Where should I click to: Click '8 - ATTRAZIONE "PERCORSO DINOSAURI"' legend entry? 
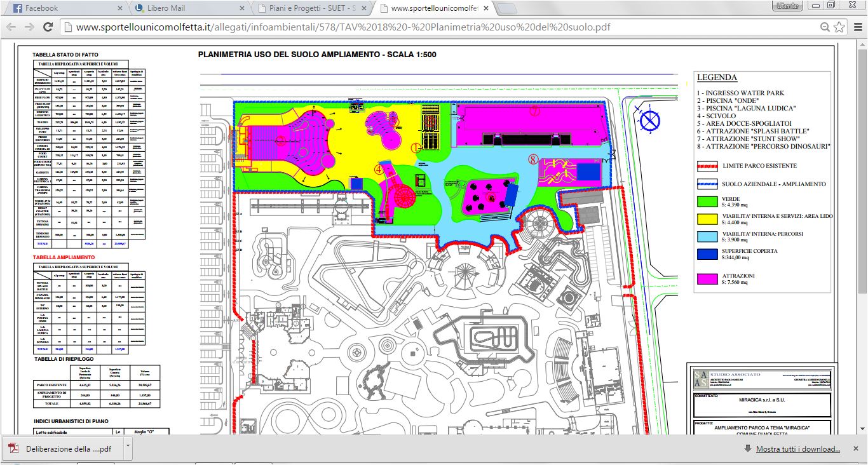pos(764,147)
